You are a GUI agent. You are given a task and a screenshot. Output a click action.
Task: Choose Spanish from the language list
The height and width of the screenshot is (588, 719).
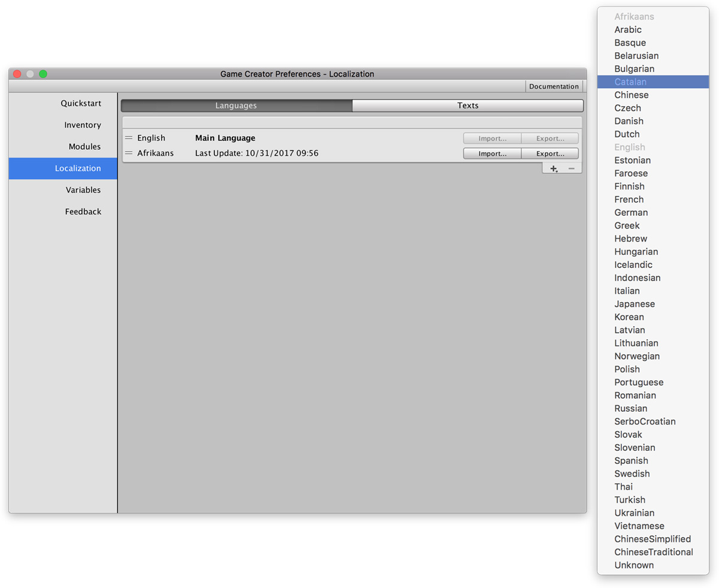click(653, 461)
